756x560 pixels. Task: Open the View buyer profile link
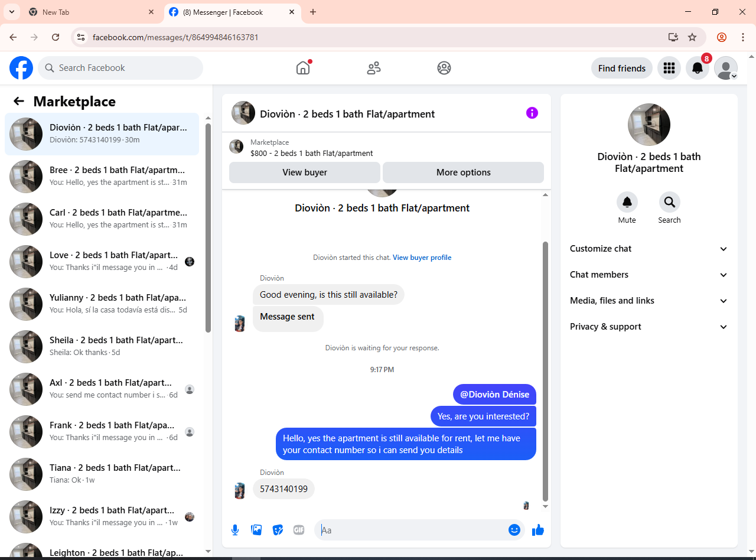click(422, 258)
